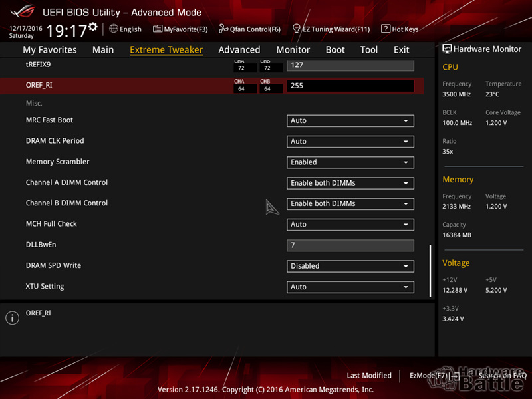
Task: Click the +12V reading 12.288 V
Action: (455, 291)
